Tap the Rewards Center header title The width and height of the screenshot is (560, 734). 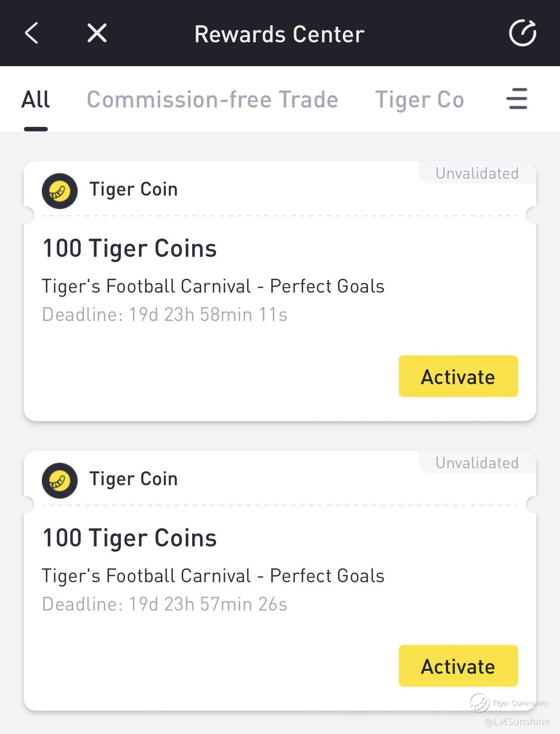coord(279,34)
